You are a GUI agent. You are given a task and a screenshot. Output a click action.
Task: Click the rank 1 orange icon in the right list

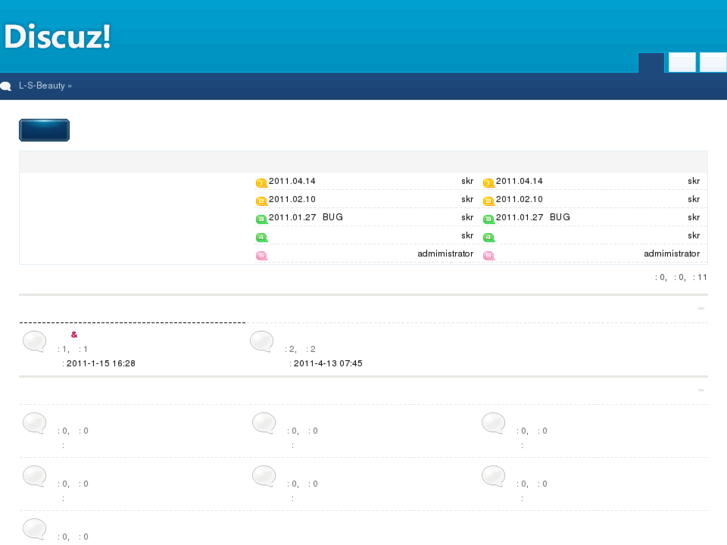coord(489,183)
